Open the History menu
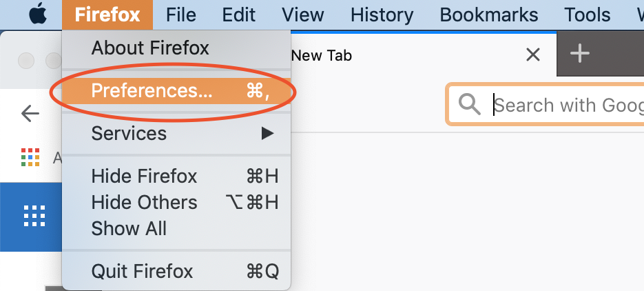The height and width of the screenshot is (291, 644). 382,14
